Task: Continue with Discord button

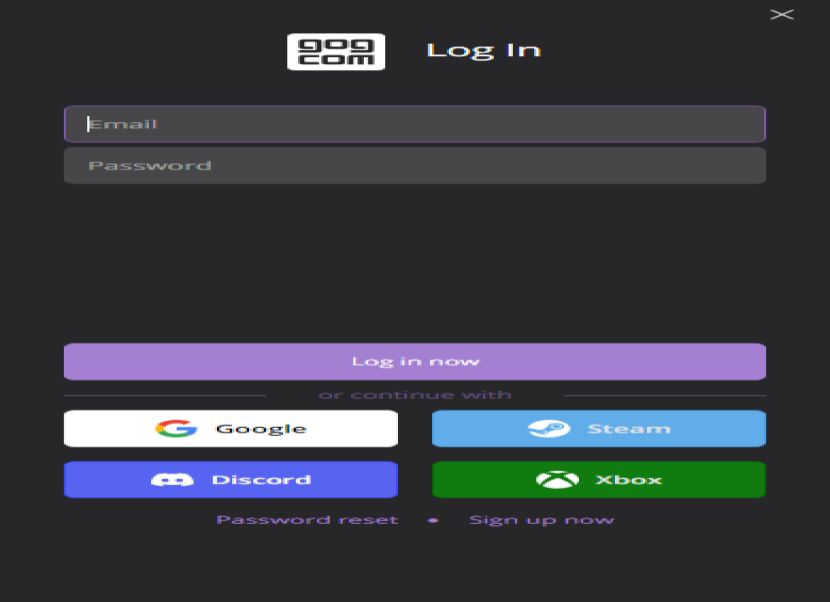Action: point(231,480)
